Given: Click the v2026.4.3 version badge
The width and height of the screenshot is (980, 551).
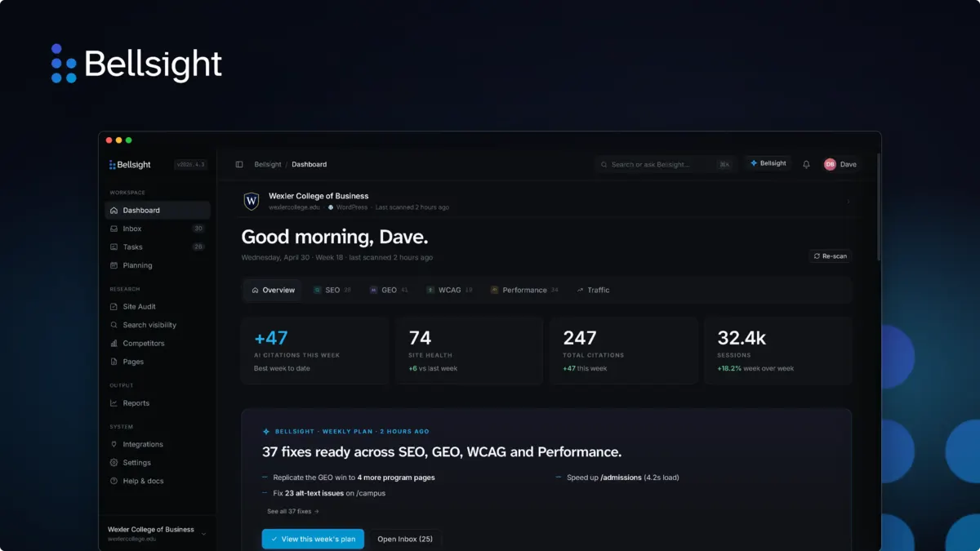Looking at the screenshot, I should click(190, 164).
